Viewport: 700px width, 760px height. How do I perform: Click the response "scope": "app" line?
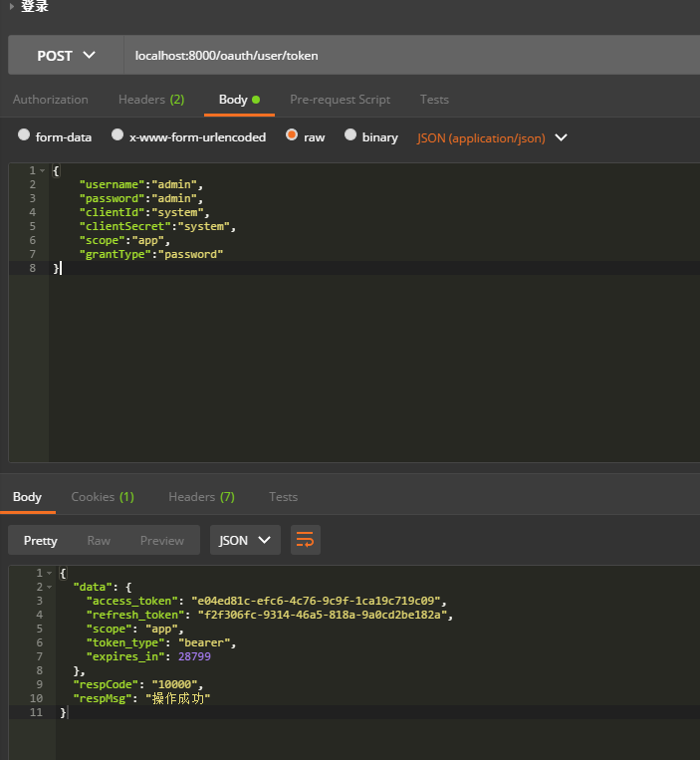[135, 630]
